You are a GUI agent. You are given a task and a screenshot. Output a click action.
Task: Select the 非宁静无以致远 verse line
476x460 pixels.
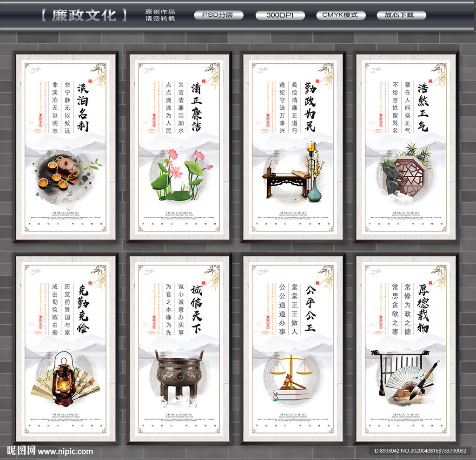pyautogui.click(x=67, y=107)
